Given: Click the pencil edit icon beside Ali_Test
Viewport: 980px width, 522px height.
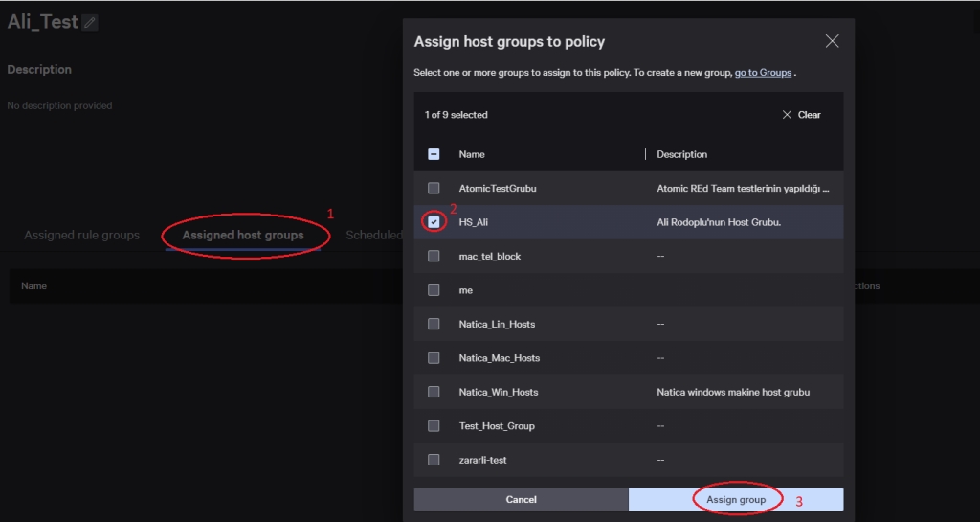Looking at the screenshot, I should tap(90, 22).
